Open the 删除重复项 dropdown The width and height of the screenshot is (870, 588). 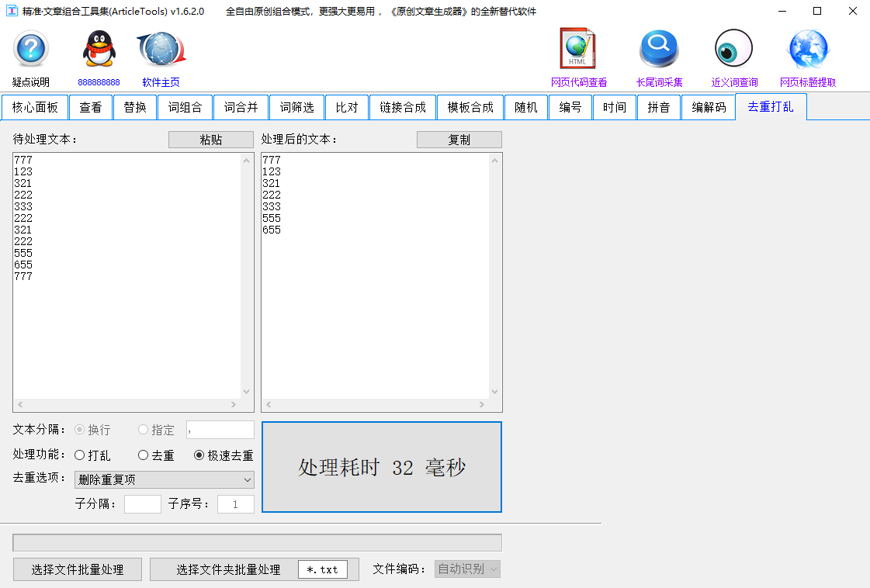[163, 479]
